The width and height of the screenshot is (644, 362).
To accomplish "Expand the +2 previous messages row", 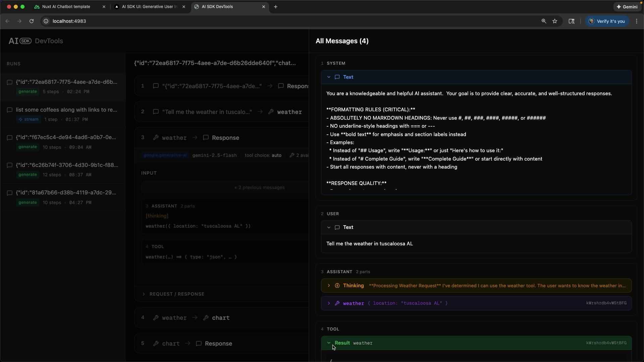I will (x=225, y=187).
